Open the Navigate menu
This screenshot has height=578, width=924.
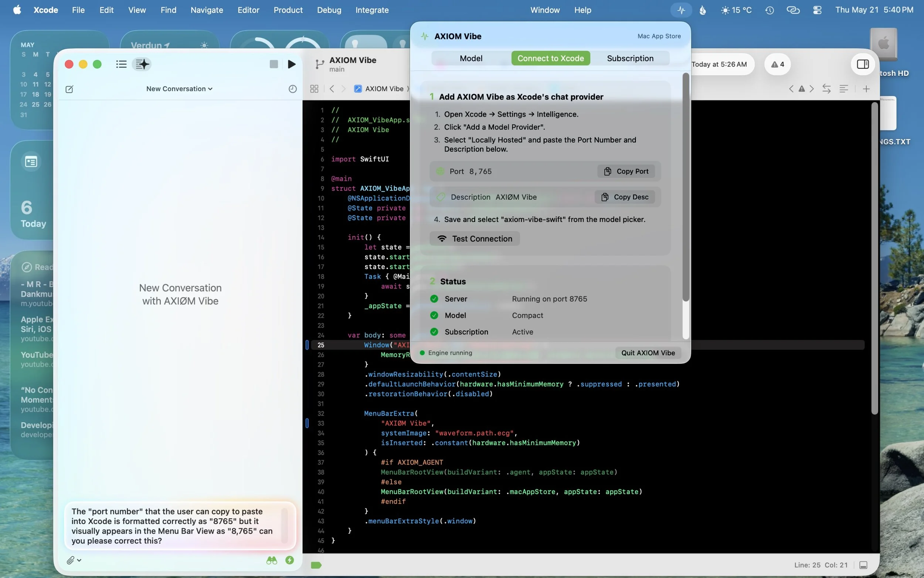(x=207, y=10)
